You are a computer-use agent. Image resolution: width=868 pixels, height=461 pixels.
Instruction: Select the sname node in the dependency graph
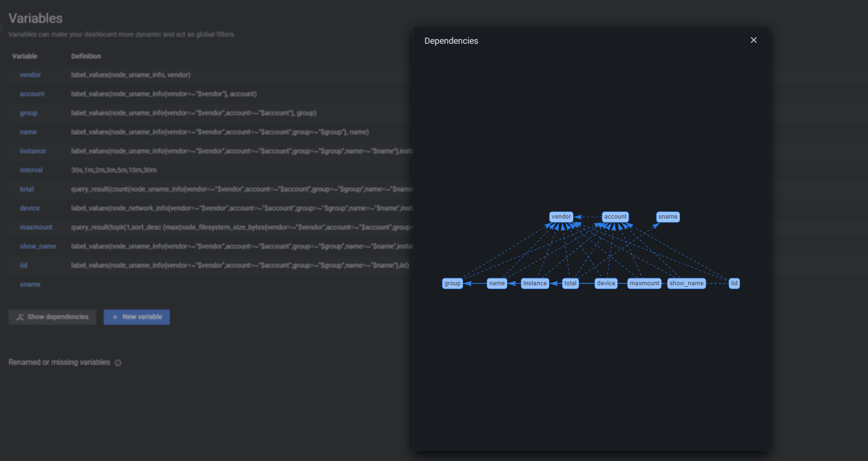click(x=668, y=217)
